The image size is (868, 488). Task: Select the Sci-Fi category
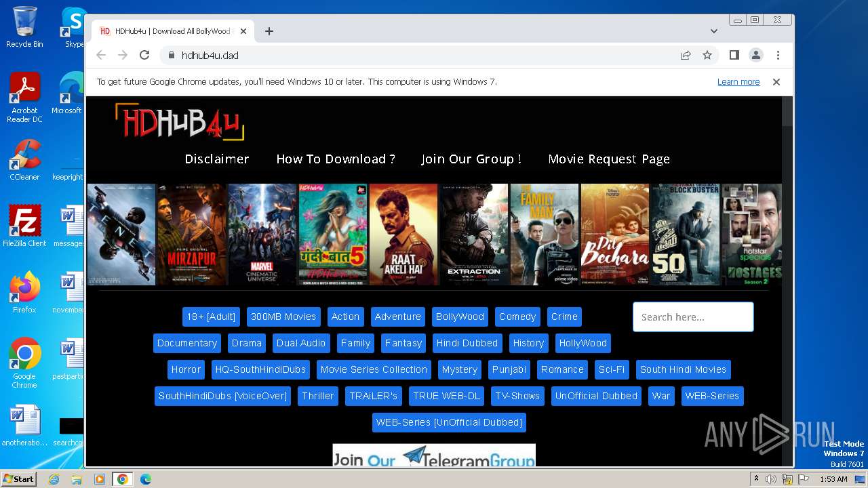[612, 369]
